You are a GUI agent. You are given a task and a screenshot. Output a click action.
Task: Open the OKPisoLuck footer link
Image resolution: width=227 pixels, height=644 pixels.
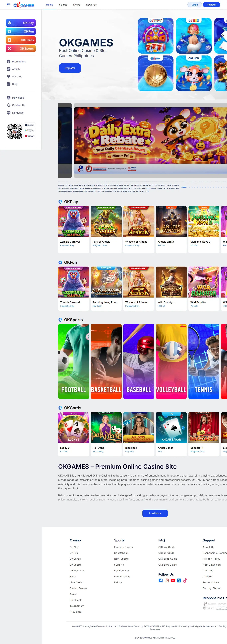(77, 571)
